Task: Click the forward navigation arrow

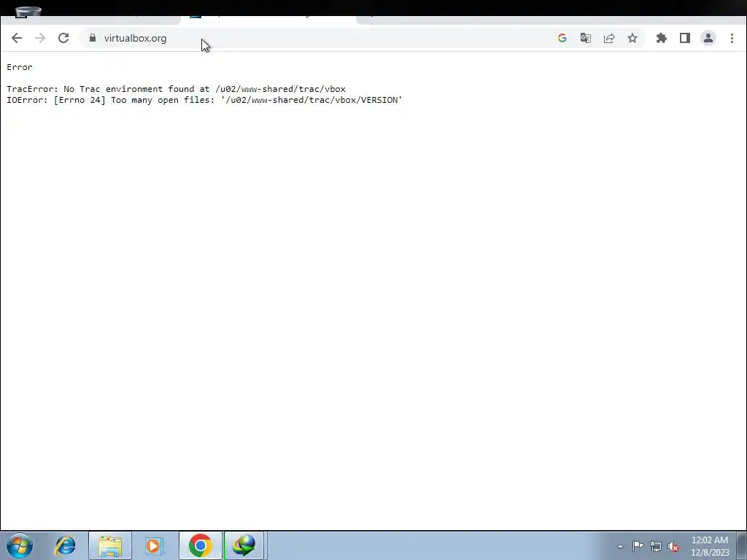Action: pos(40,38)
